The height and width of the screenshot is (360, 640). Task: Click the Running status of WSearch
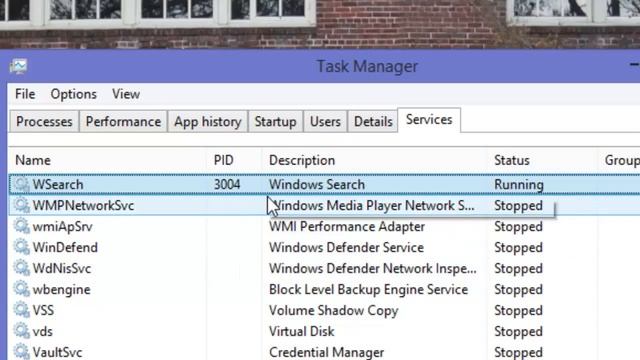(519, 185)
